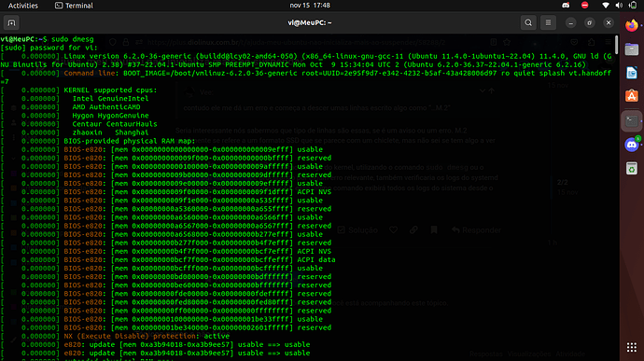This screenshot has width=644, height=361.
Task: Click the 0xbcf7efff 'ACPI NVS' memory row
Action: [x=198, y=251]
